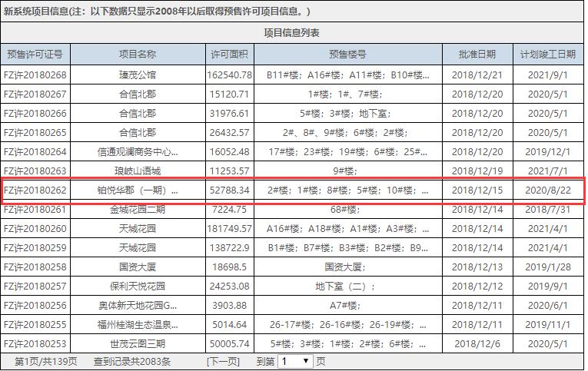Select permit number FZ许20180255

35,325
